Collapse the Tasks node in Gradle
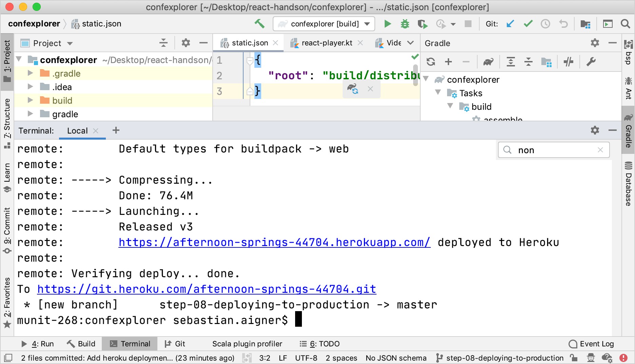Viewport: 635px width, 364px height. 438,93
